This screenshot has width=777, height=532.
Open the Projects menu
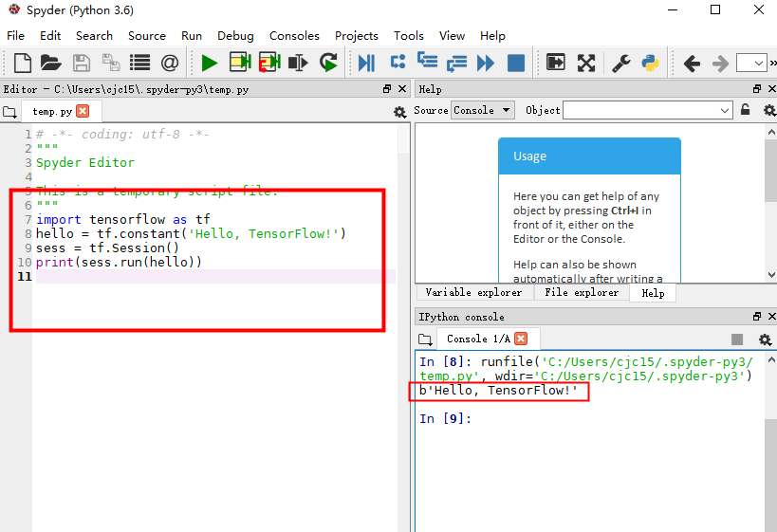[x=357, y=36]
